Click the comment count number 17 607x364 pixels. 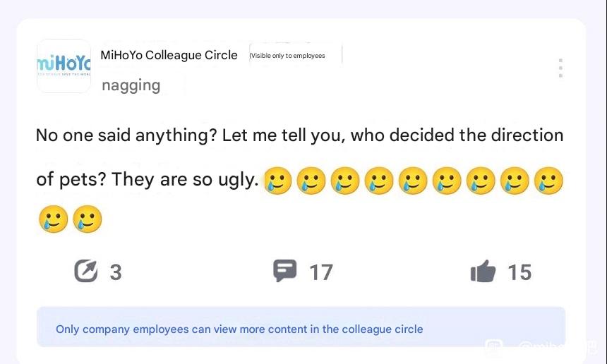tap(321, 272)
